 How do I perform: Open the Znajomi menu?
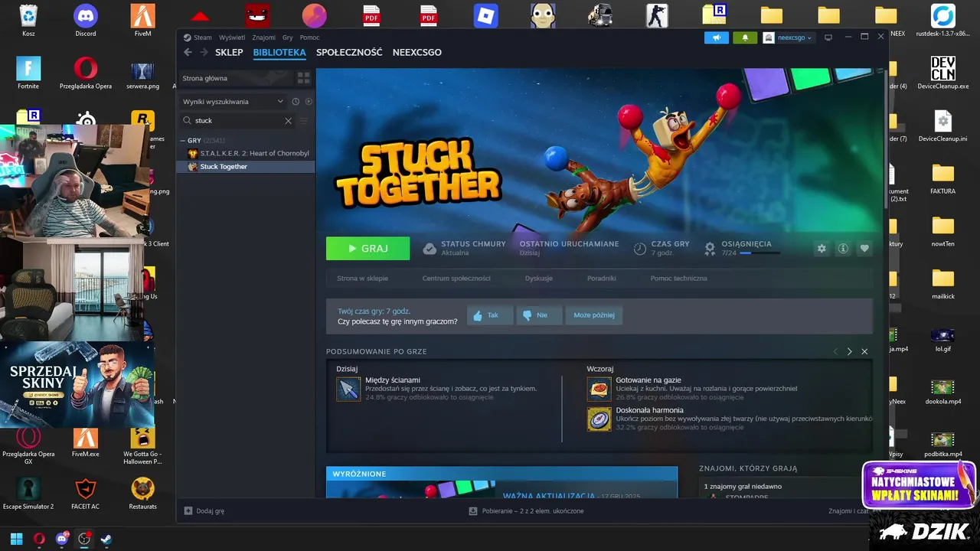coord(264,37)
